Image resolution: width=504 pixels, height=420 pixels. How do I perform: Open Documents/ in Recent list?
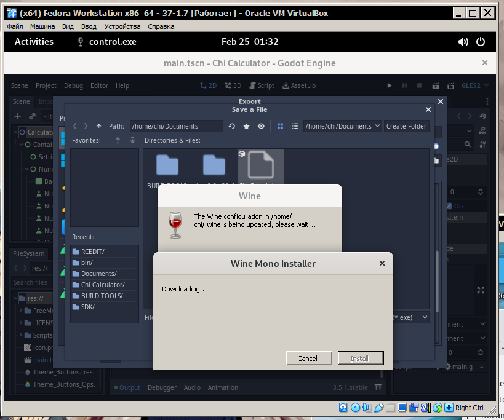tap(105, 274)
